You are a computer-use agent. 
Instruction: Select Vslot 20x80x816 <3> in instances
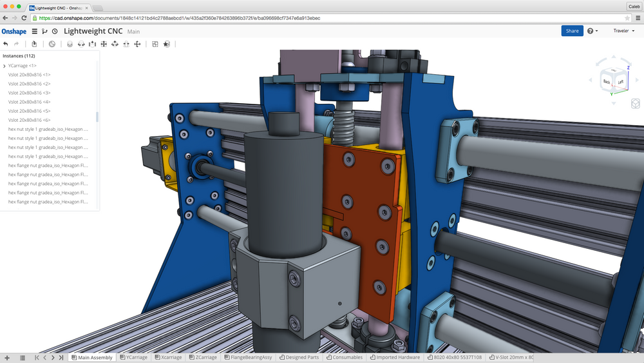[29, 93]
